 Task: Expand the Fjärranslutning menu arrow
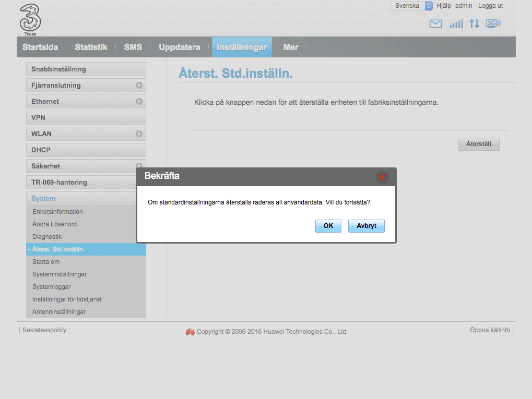[x=139, y=85]
